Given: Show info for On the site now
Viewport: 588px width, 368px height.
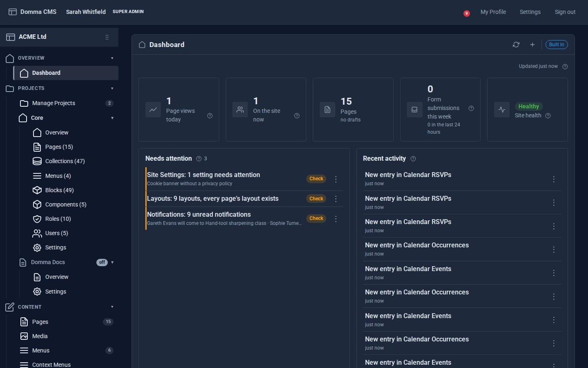Looking at the screenshot, I should [x=297, y=116].
